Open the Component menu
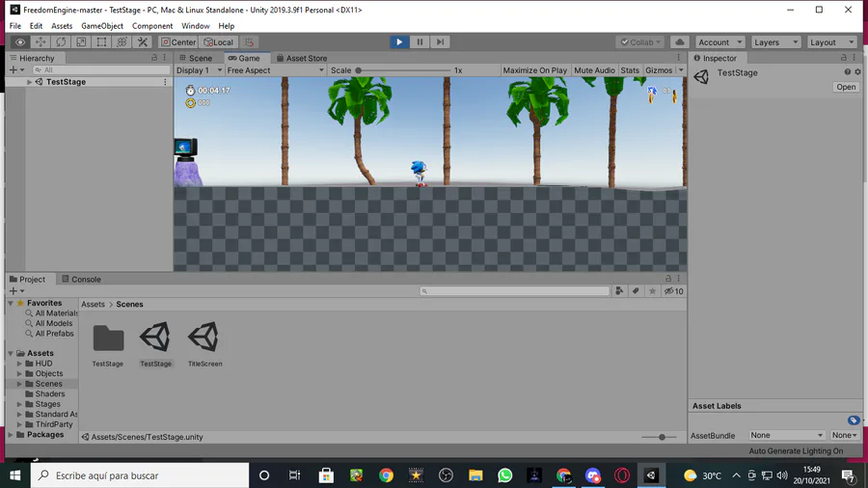This screenshot has width=868, height=488. (x=152, y=26)
